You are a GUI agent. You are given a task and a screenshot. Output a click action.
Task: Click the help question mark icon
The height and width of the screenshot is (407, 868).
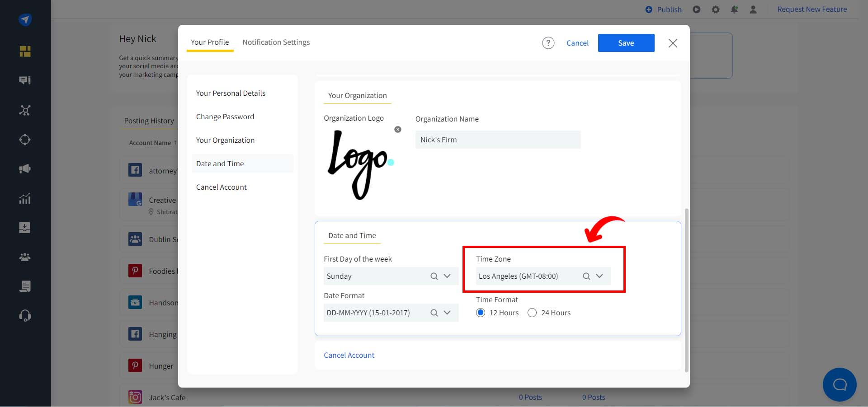[x=548, y=43]
